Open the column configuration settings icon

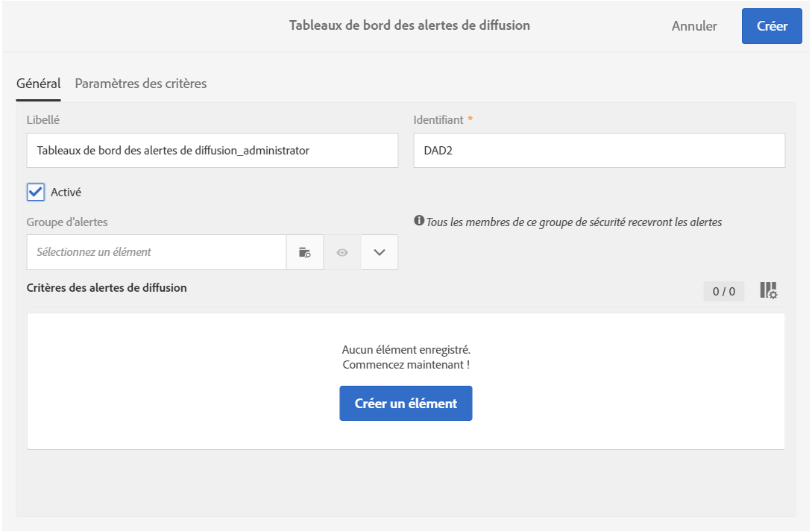768,291
